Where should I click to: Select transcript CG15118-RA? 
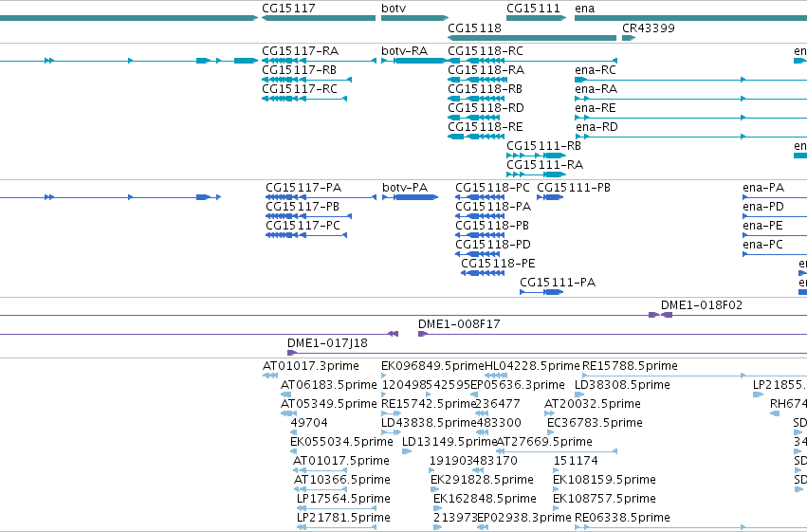click(x=478, y=80)
